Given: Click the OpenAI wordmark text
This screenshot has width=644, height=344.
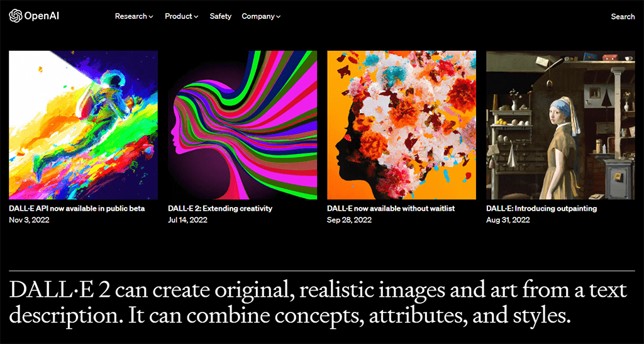Looking at the screenshot, I should (x=42, y=16).
